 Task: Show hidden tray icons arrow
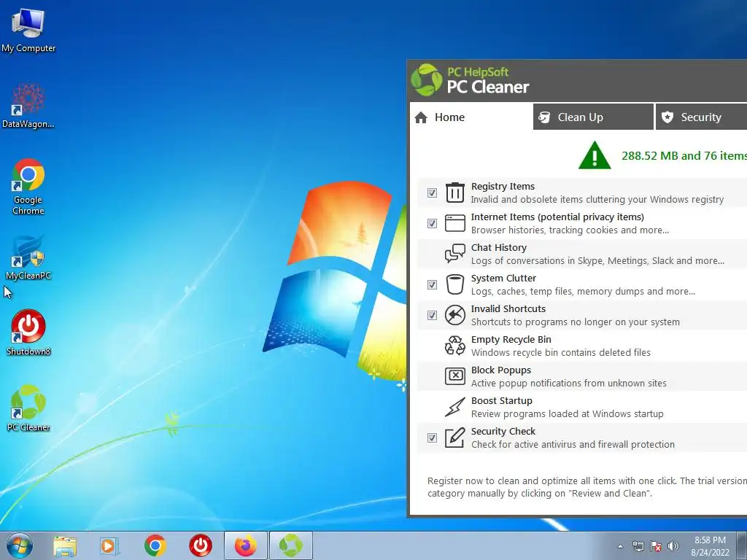pyautogui.click(x=620, y=546)
